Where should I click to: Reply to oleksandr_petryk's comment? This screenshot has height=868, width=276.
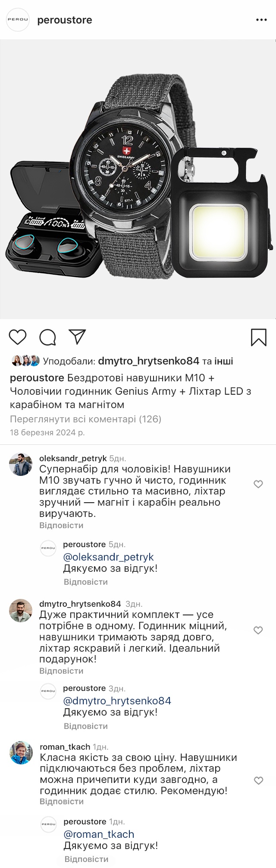(61, 526)
